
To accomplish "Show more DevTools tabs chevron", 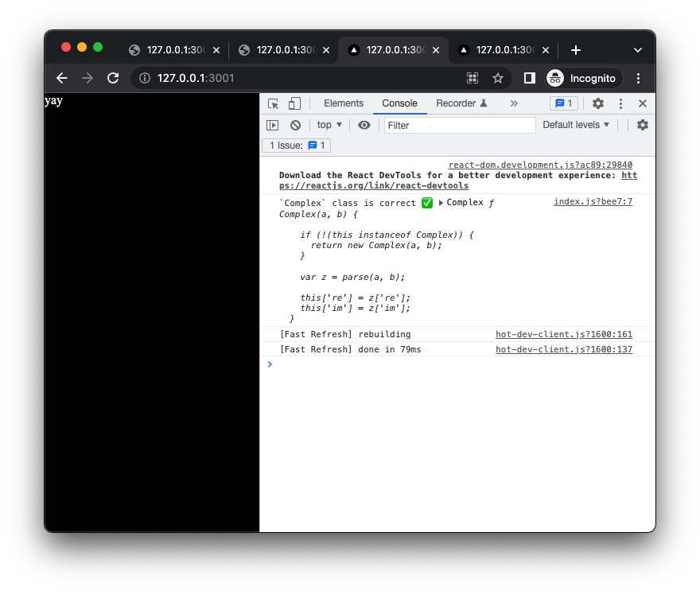I will [x=514, y=103].
